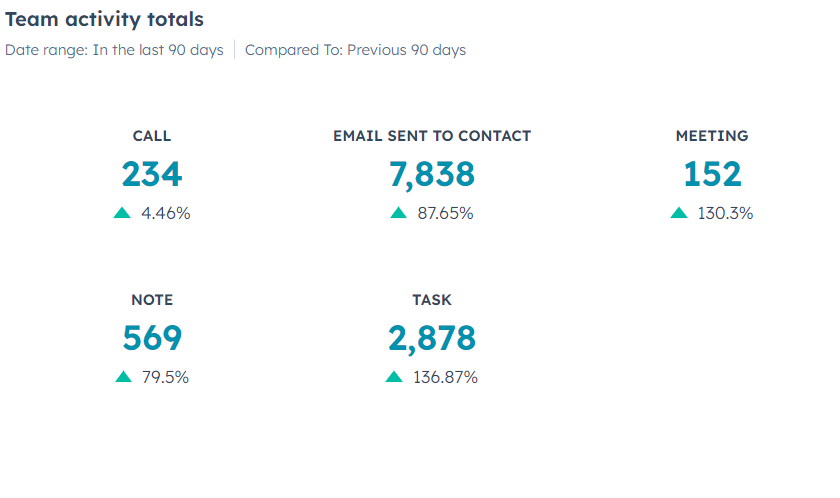This screenshot has width=840, height=498.
Task: Click the green up arrow under Call
Action: [x=122, y=212]
